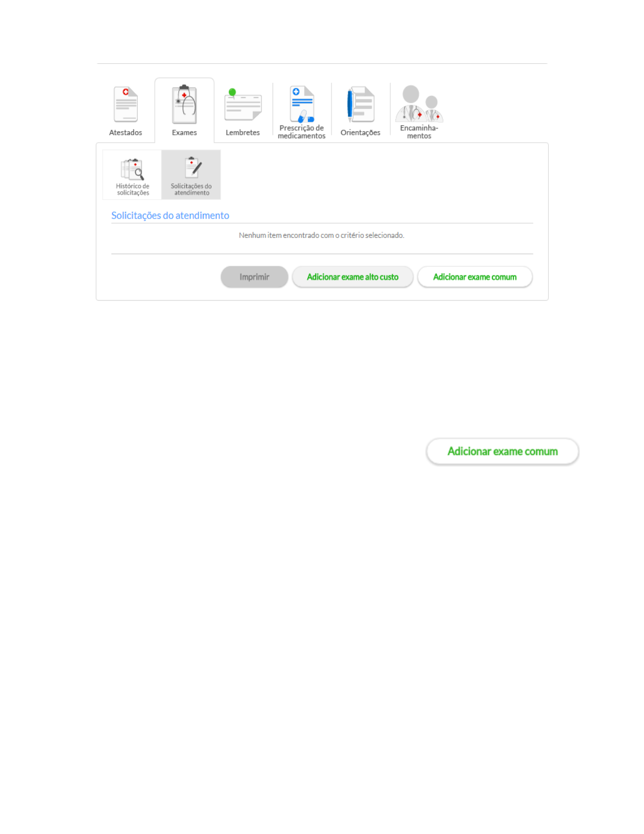Open the Prescrição de medicamentos pill icon
The height and width of the screenshot is (834, 644).
[x=302, y=104]
